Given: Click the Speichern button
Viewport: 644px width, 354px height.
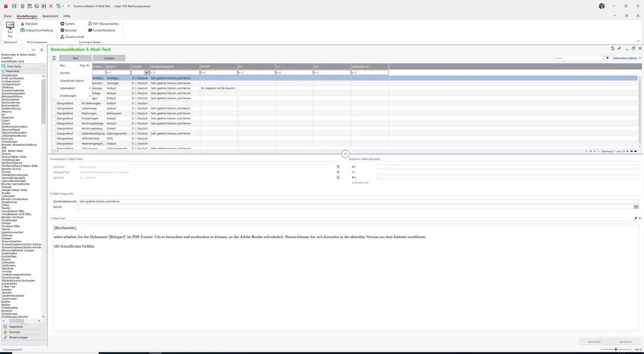Looking at the screenshot, I should pyautogui.click(x=625, y=341).
